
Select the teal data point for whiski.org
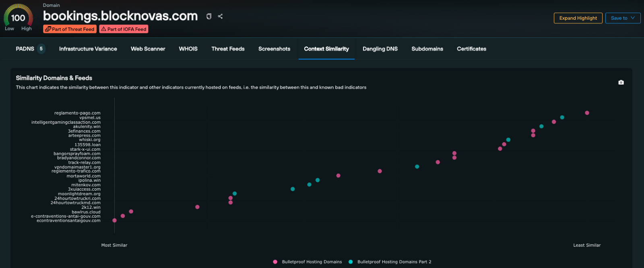click(x=508, y=140)
